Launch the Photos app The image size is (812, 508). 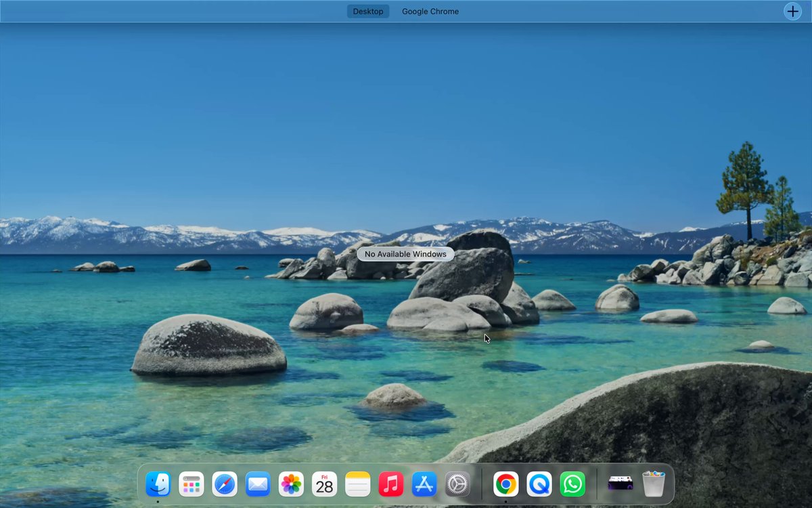tap(291, 484)
